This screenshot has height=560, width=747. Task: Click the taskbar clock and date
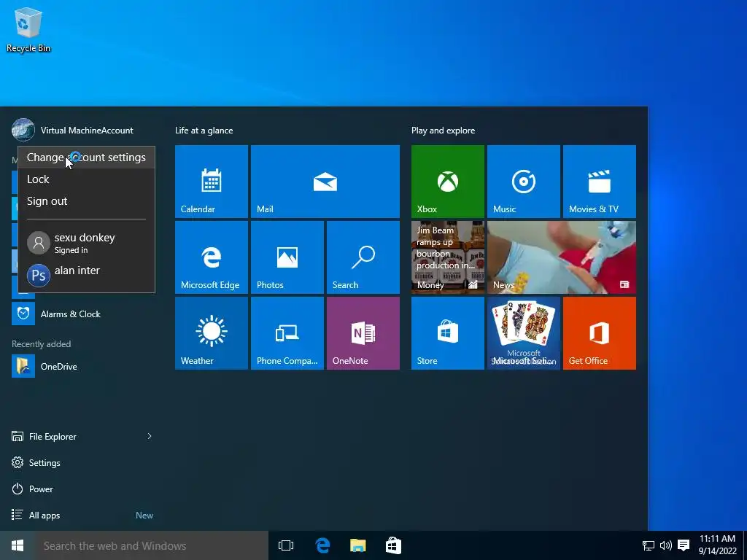pos(718,545)
